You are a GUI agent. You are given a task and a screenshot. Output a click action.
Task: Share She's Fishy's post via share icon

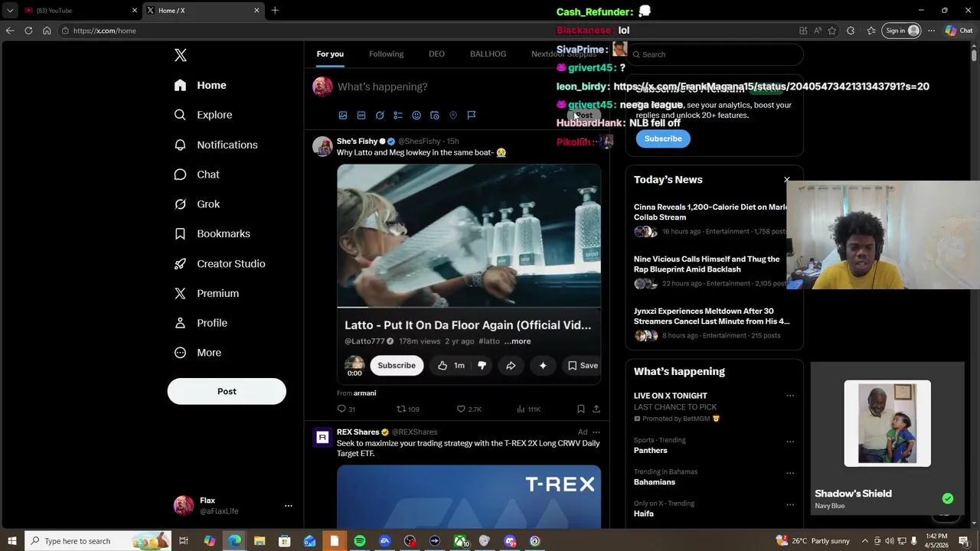(596, 409)
